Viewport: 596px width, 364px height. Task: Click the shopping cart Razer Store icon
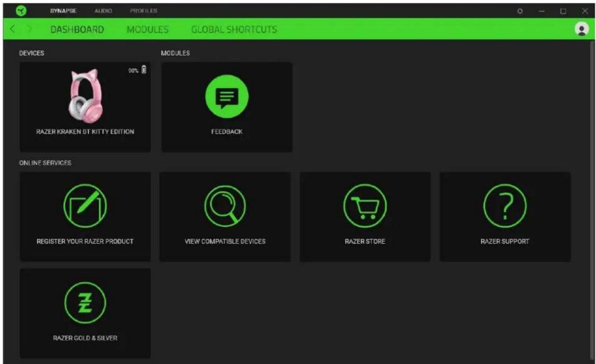tap(365, 206)
